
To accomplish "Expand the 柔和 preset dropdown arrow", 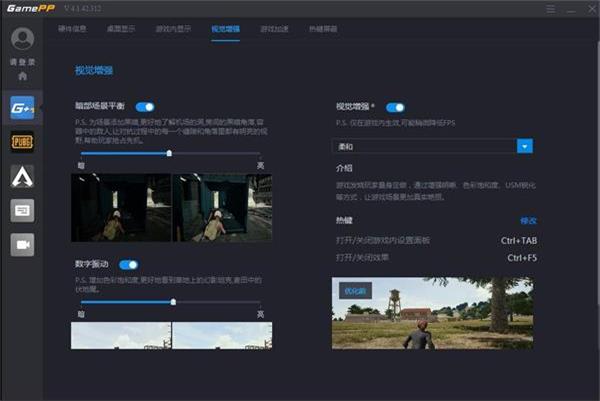I will click(x=525, y=146).
